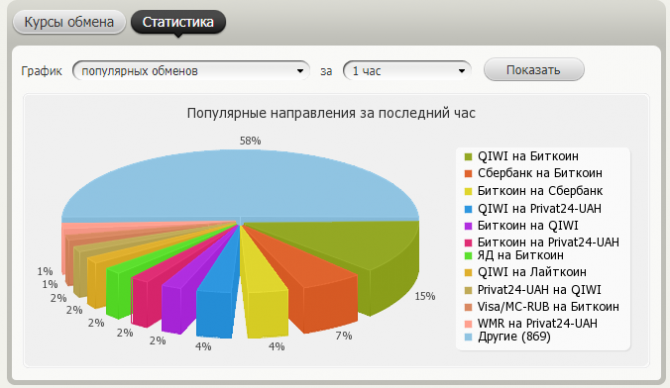This screenshot has width=670, height=388.
Task: Open the Курсы обмена tab
Action: coord(69,22)
